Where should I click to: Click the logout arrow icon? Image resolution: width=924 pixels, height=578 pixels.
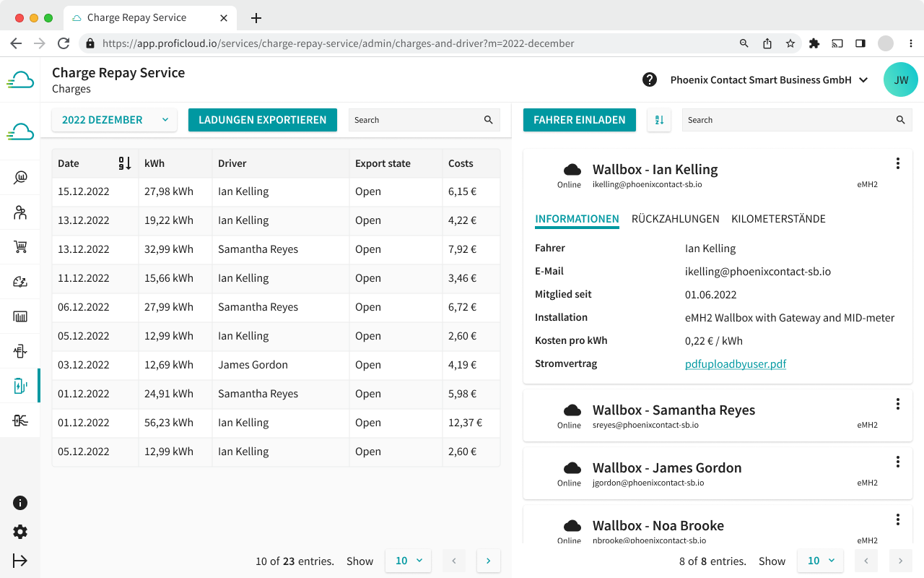point(20,561)
